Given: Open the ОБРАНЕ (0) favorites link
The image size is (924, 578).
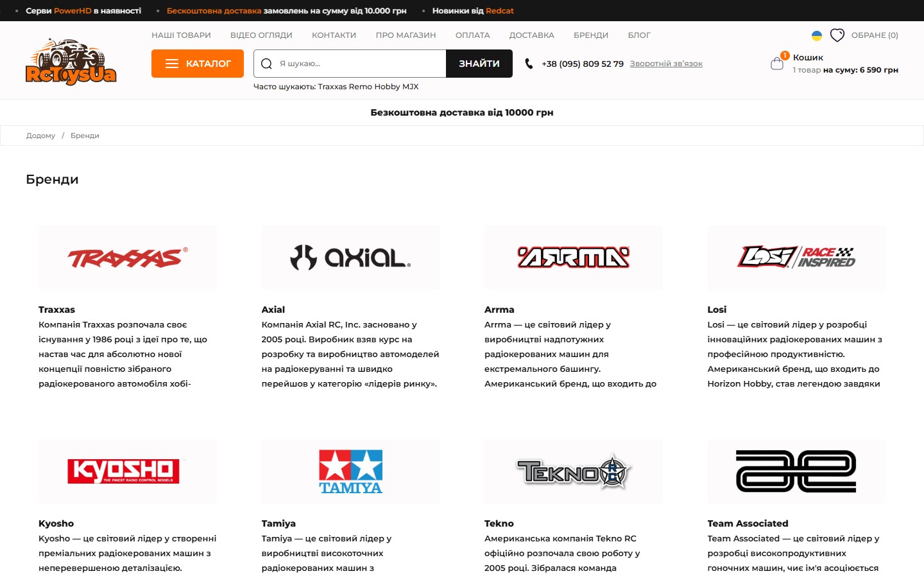Looking at the screenshot, I should [x=875, y=35].
